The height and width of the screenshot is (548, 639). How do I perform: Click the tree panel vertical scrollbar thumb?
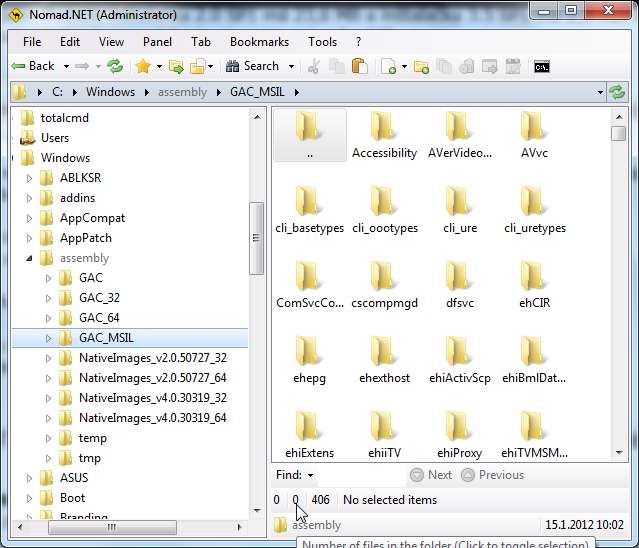[256, 238]
